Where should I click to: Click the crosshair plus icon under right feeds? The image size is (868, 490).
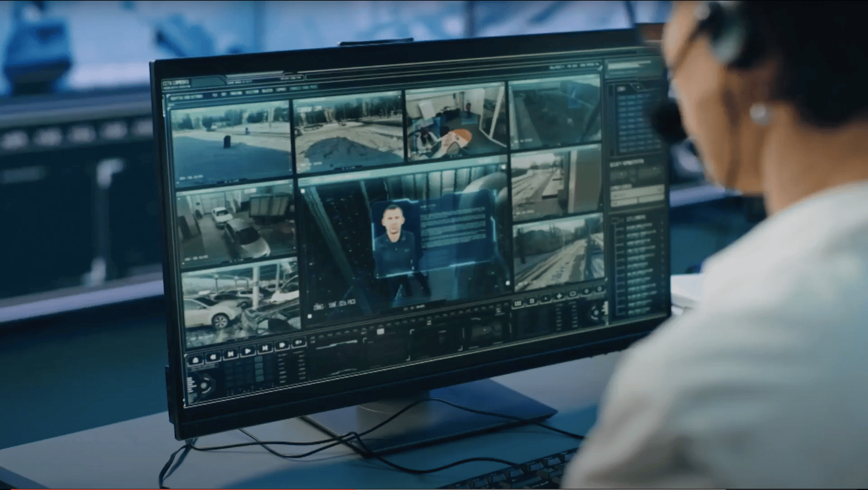pyautogui.click(x=559, y=296)
